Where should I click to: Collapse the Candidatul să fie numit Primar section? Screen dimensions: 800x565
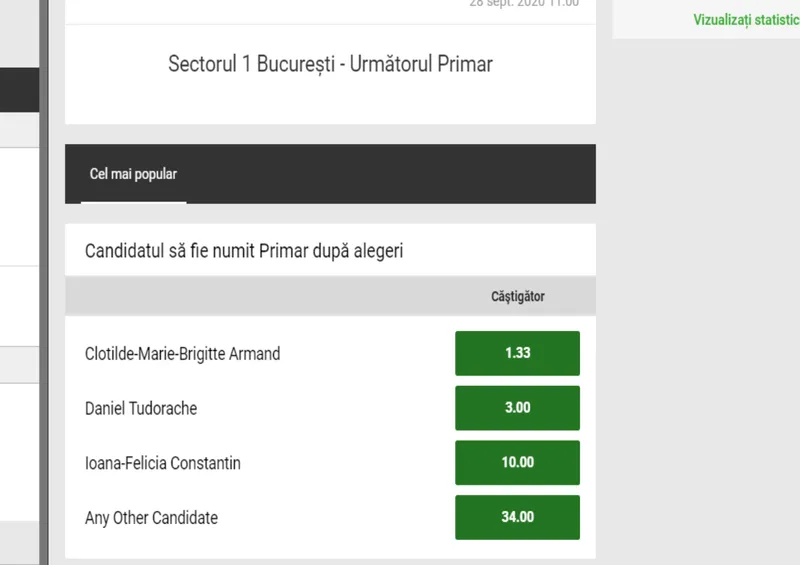244,251
